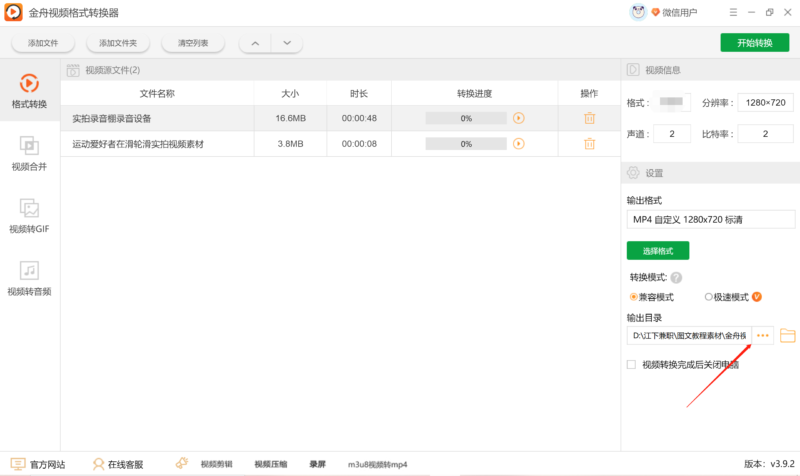Click the user avatar icon

(x=638, y=12)
